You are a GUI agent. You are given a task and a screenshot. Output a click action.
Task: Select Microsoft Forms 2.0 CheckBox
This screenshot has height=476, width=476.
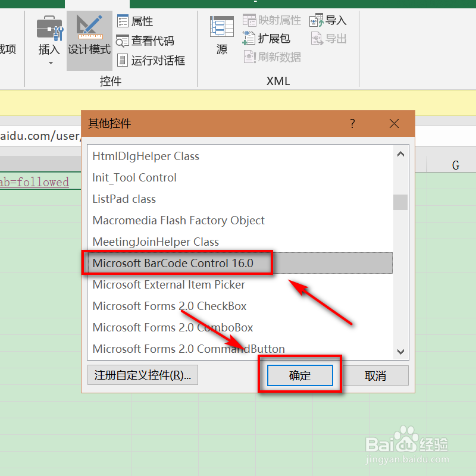click(x=240, y=306)
